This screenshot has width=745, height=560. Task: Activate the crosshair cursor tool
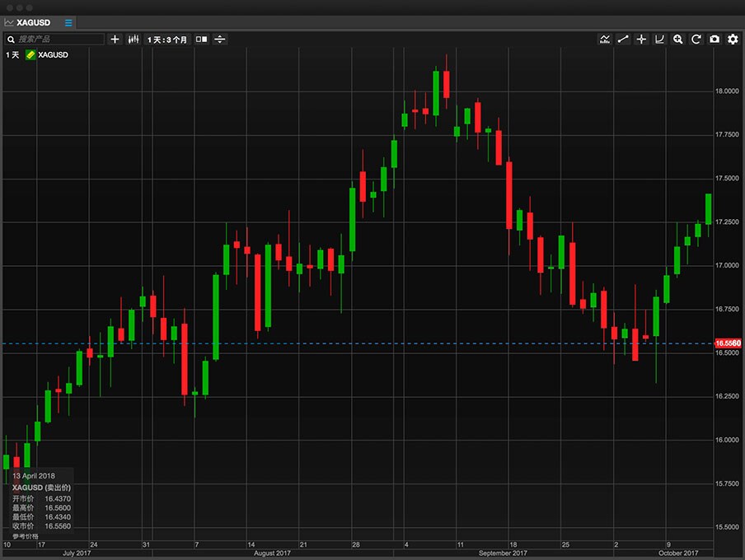641,39
